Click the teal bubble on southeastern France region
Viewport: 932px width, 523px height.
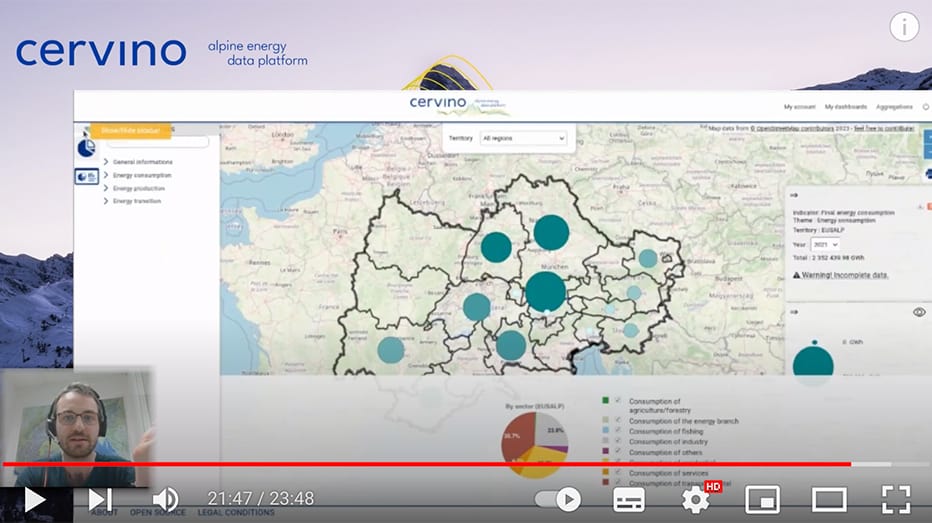pyautogui.click(x=391, y=350)
